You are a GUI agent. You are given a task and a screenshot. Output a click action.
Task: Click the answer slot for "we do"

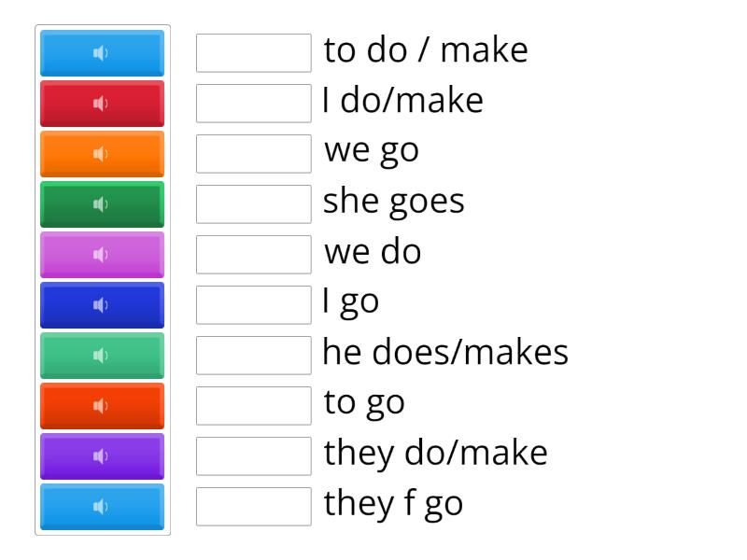254,255
